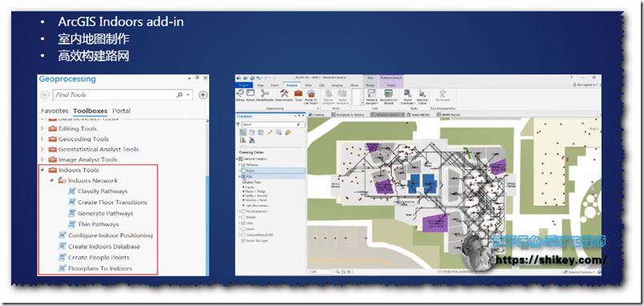Collapse the Indoors Tools toolbox
The height and width of the screenshot is (306, 644).
pyautogui.click(x=42, y=170)
